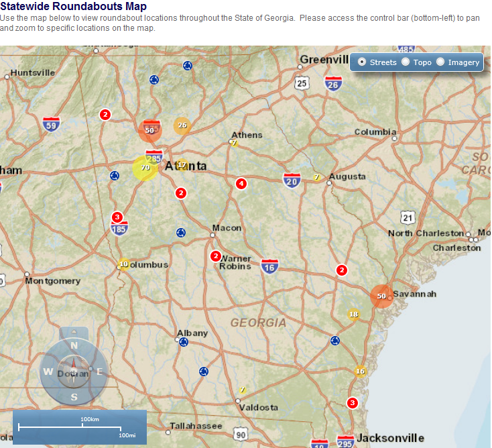
Task: Click red 2 cluster southeast of Atlanta
Action: pos(181,192)
